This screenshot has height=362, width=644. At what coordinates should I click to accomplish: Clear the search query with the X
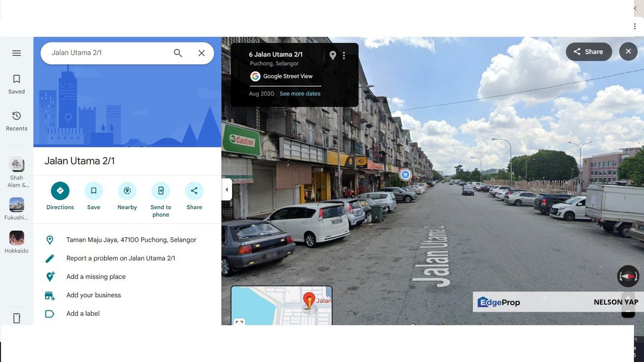[201, 53]
